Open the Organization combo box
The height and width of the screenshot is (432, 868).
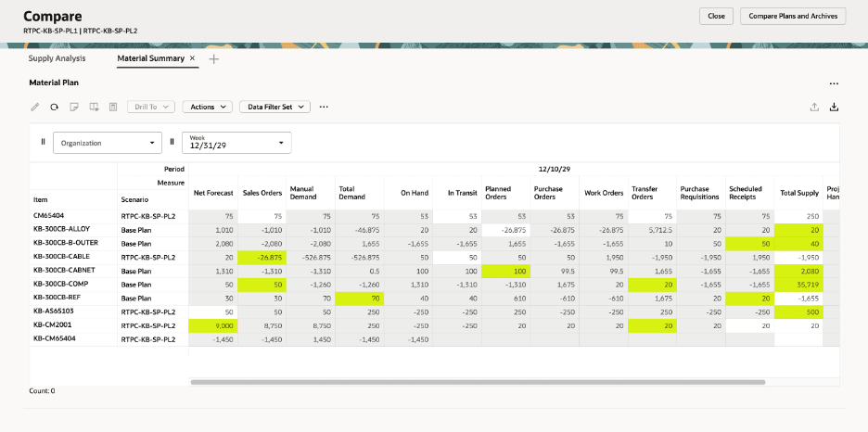coord(108,143)
